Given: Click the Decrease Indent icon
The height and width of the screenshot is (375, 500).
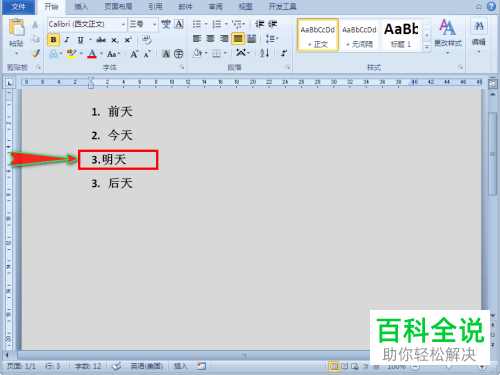Looking at the screenshot, I should point(259,24).
